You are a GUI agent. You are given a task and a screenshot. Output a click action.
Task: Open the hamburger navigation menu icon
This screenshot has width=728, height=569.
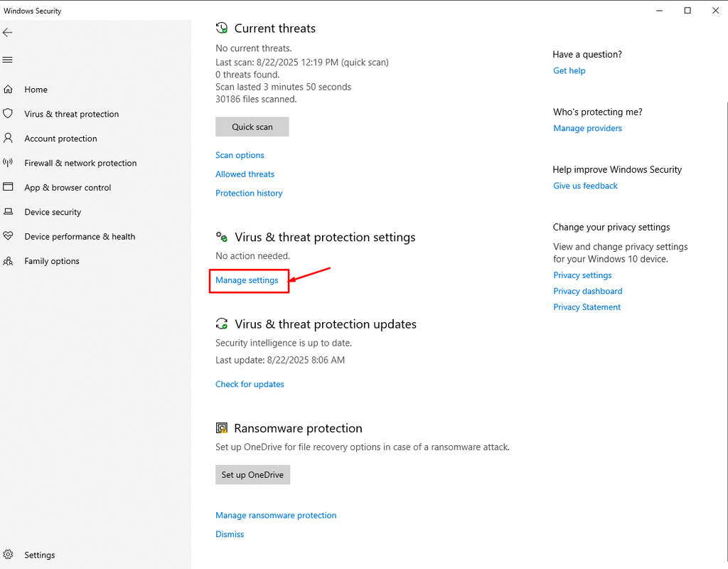tap(8, 60)
